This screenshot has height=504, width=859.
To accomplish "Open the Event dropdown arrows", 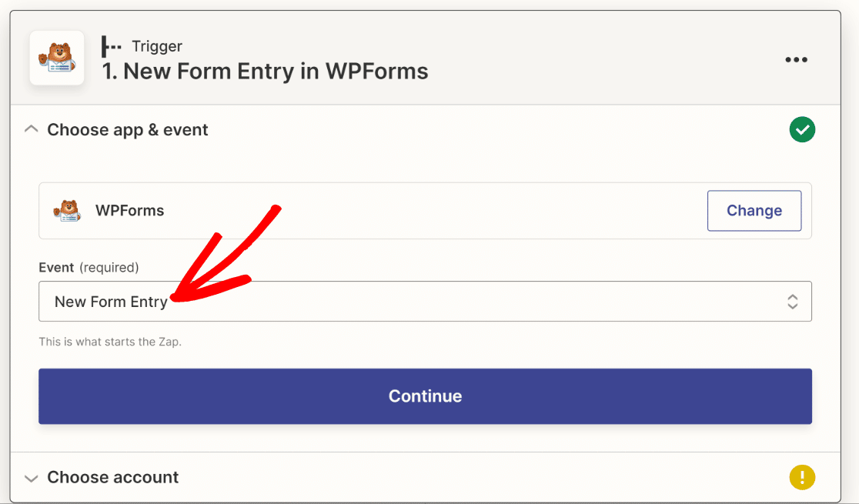I will coord(792,302).
